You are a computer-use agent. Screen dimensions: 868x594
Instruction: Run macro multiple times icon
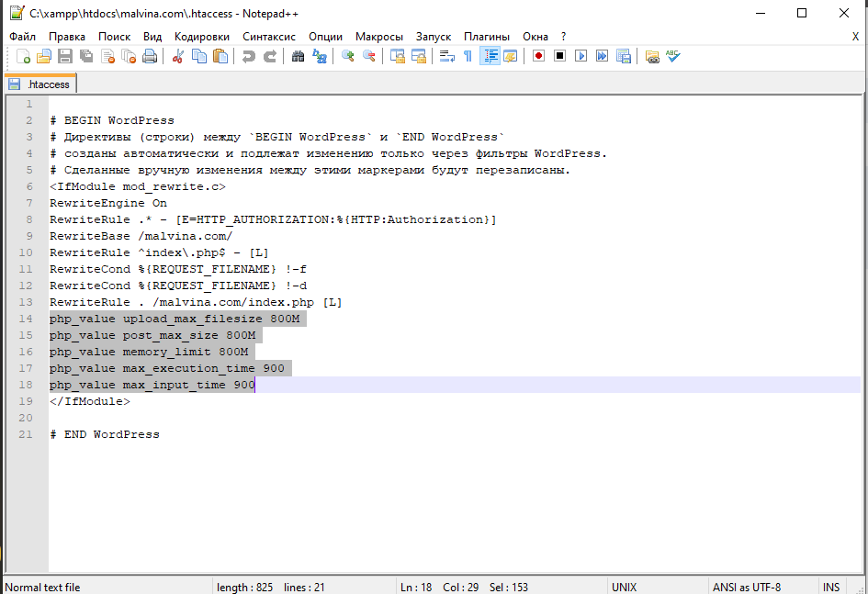point(603,56)
